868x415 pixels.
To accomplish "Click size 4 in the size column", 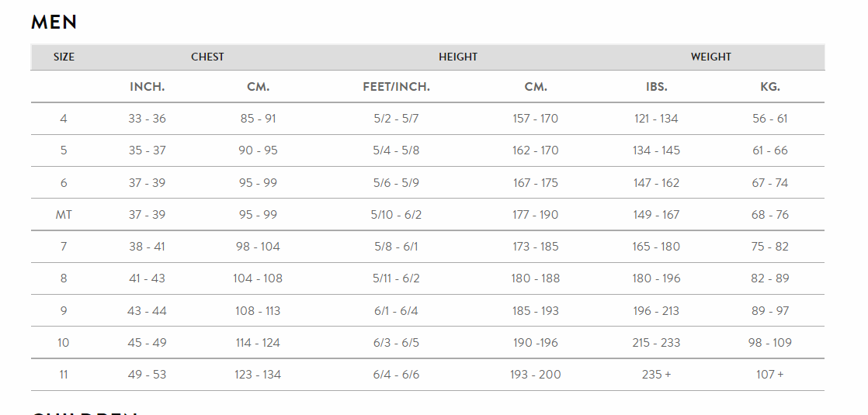I will tap(64, 119).
